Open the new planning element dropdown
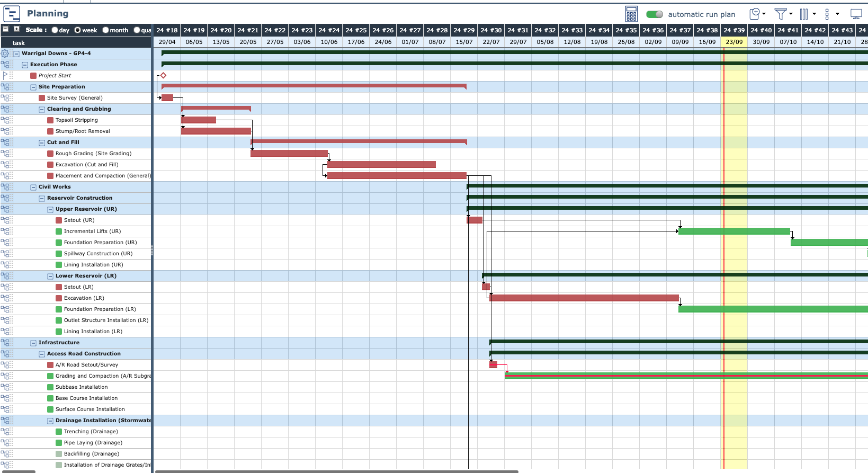This screenshot has width=868, height=473. click(757, 14)
